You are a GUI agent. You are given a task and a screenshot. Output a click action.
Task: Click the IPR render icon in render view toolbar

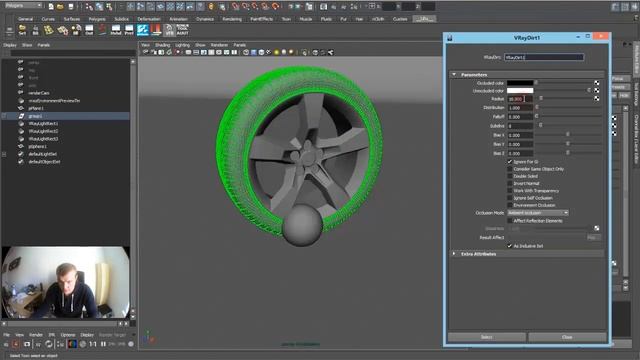coord(38,344)
